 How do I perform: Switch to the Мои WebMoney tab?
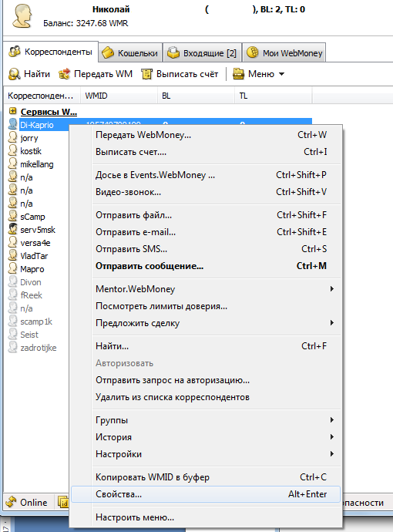(284, 52)
